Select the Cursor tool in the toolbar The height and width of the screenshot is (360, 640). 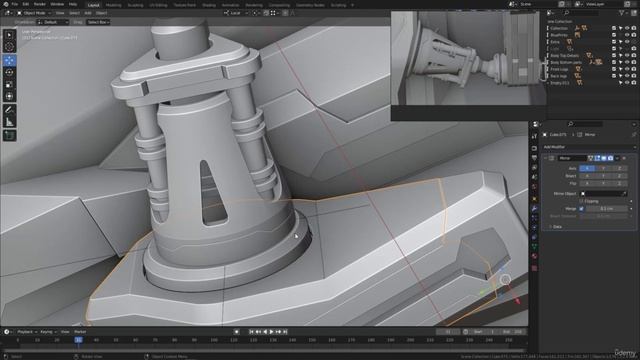pyautogui.click(x=9, y=47)
